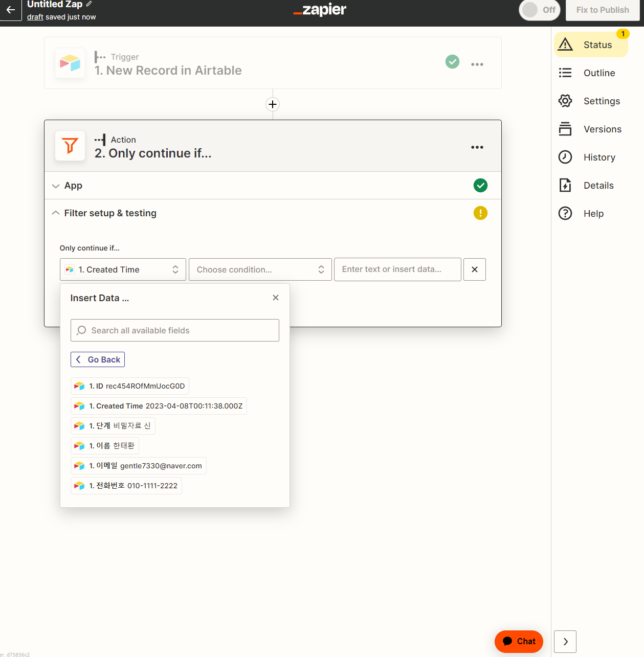The image size is (644, 657).
Task: Click the Help question mark icon
Action: click(x=565, y=213)
